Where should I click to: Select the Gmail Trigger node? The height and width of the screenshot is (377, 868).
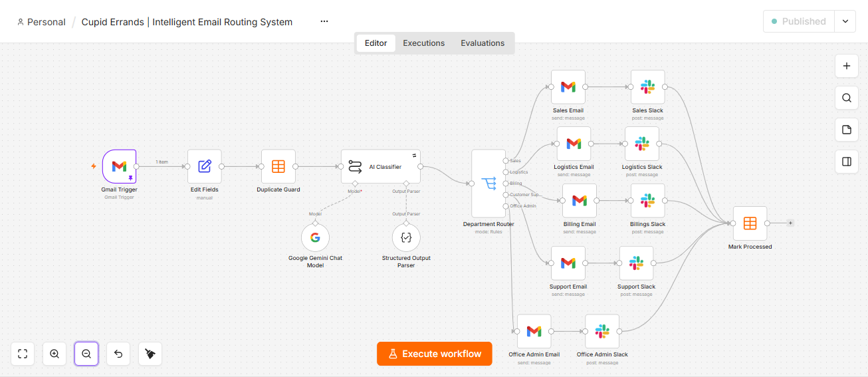click(x=119, y=166)
